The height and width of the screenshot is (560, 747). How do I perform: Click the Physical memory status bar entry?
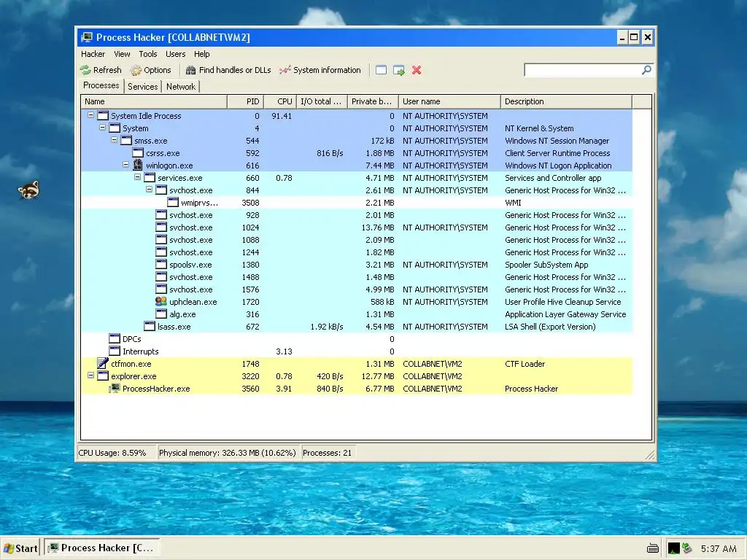click(228, 453)
